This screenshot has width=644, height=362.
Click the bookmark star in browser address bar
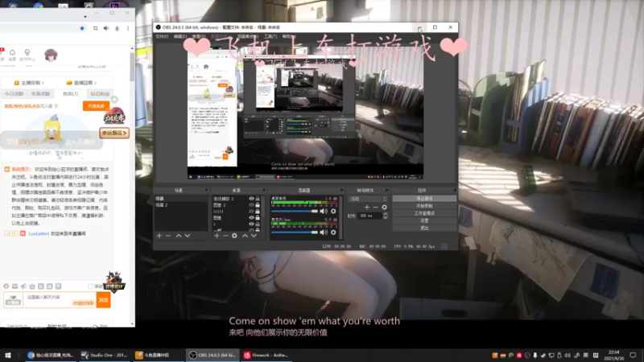click(x=82, y=28)
